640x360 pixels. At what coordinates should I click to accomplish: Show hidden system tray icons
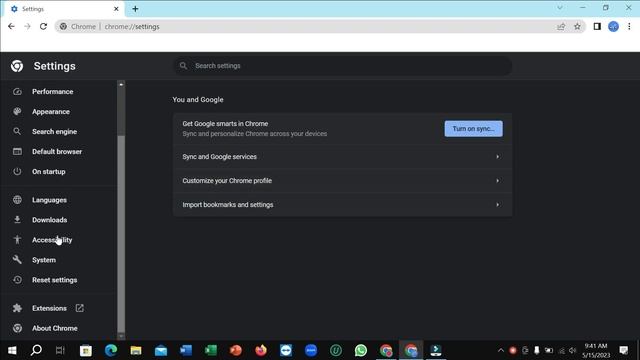point(501,350)
